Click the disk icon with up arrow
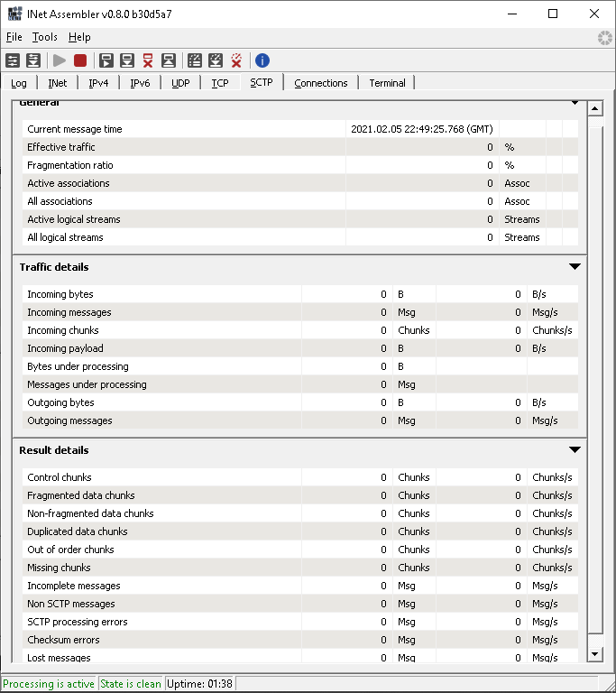Viewport: 616px width, 693px height. [x=169, y=60]
